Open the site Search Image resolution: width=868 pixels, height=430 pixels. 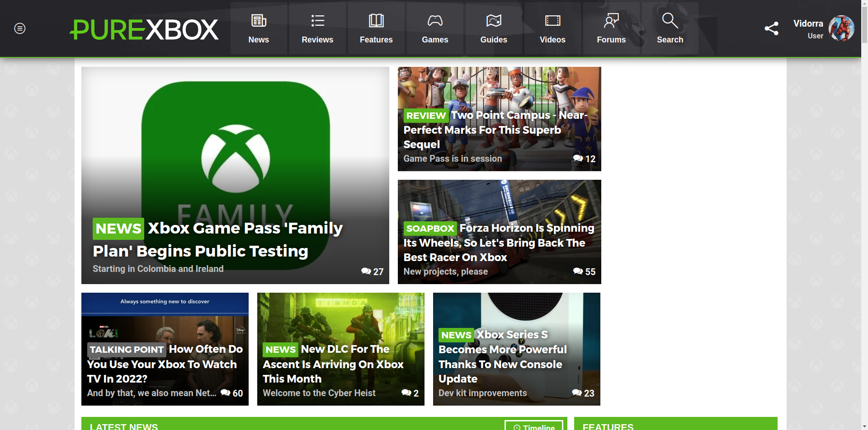pyautogui.click(x=670, y=28)
